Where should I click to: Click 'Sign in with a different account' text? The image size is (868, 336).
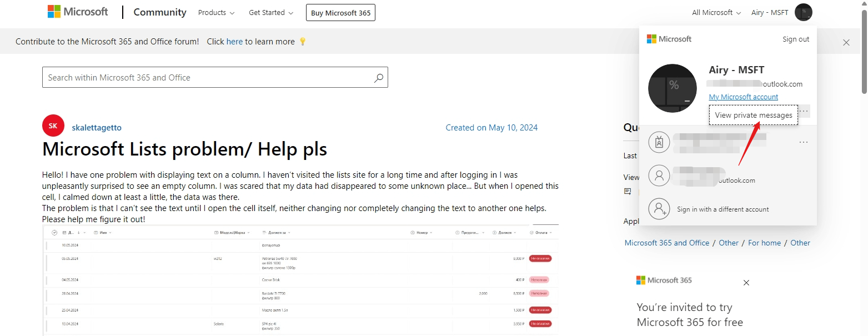point(723,209)
